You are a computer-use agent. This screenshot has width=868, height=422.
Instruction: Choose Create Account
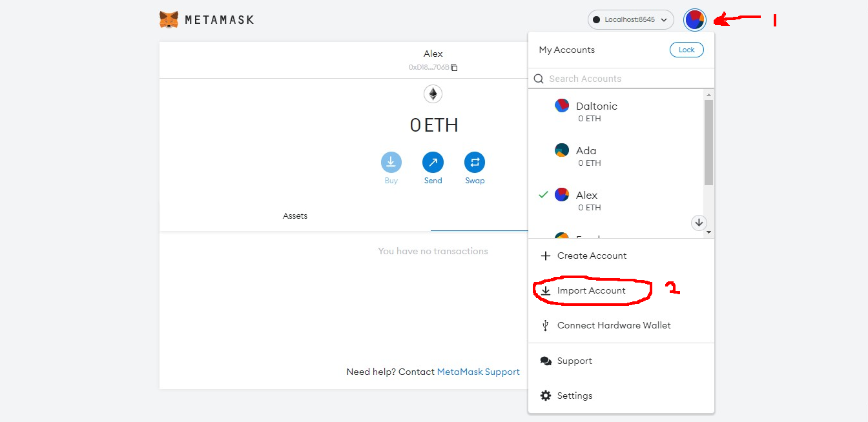click(x=592, y=256)
